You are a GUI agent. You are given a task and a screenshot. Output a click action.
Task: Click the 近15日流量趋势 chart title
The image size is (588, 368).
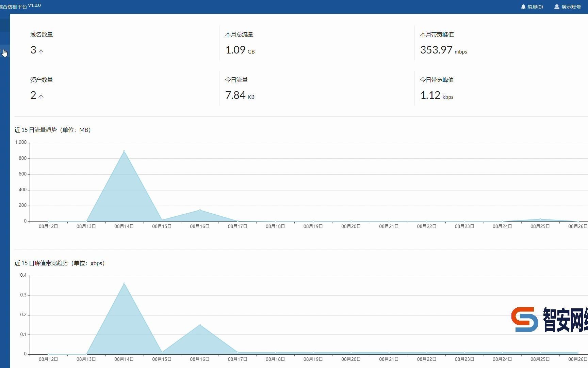[52, 130]
